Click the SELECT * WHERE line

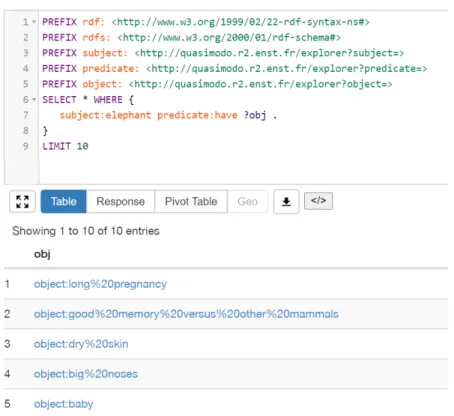(88, 100)
